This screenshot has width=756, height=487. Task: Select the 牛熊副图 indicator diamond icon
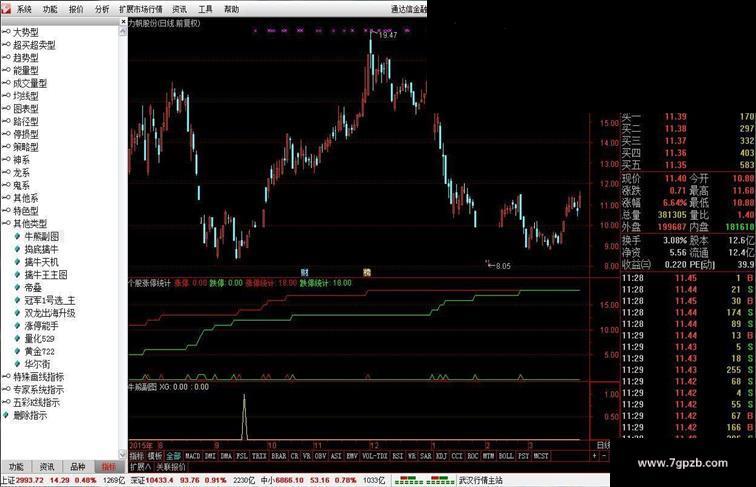18,236
